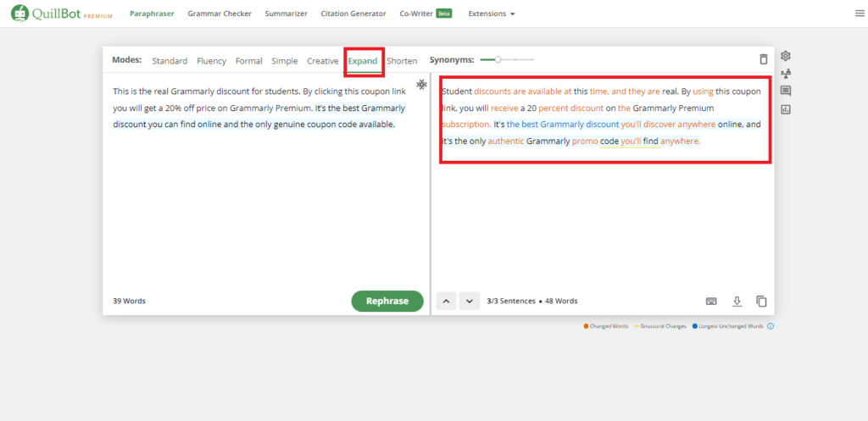868x421 pixels.
Task: Click the QuillBot logo icon
Action: 20,14
